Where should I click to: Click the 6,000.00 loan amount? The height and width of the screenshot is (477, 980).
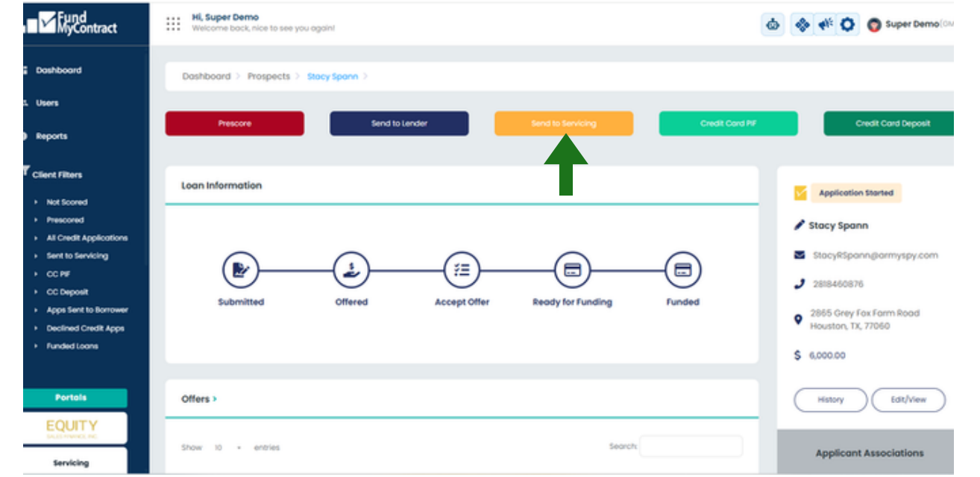(x=827, y=355)
